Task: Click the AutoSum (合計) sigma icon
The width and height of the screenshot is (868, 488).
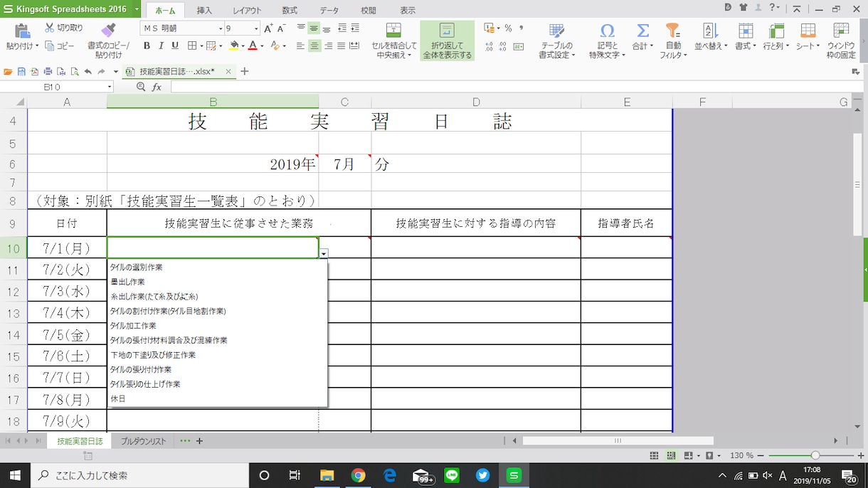Action: point(643,31)
